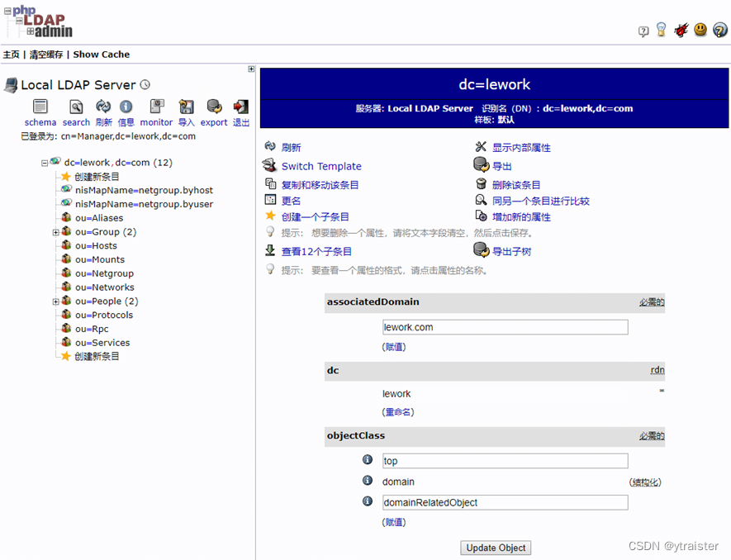
Task: Click inside the associatedDomain text field
Action: click(504, 328)
